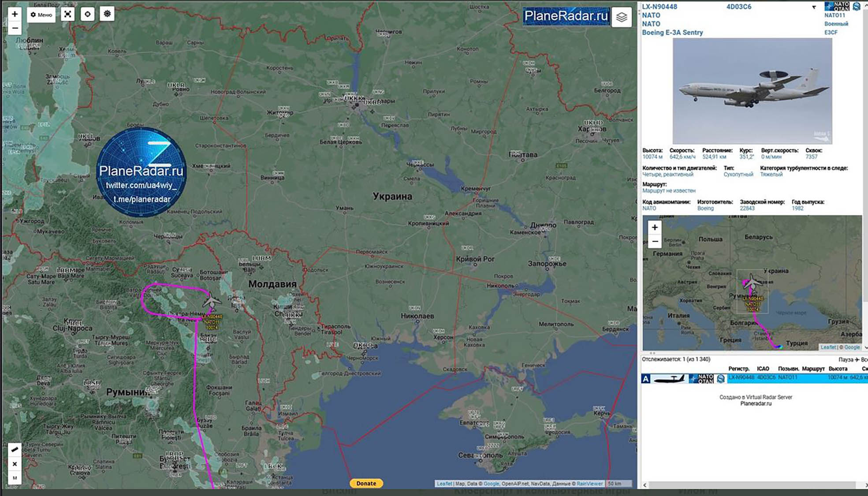Viewport: 868px width, 496px height.
Task: Zoom out on the main map
Action: [x=15, y=28]
